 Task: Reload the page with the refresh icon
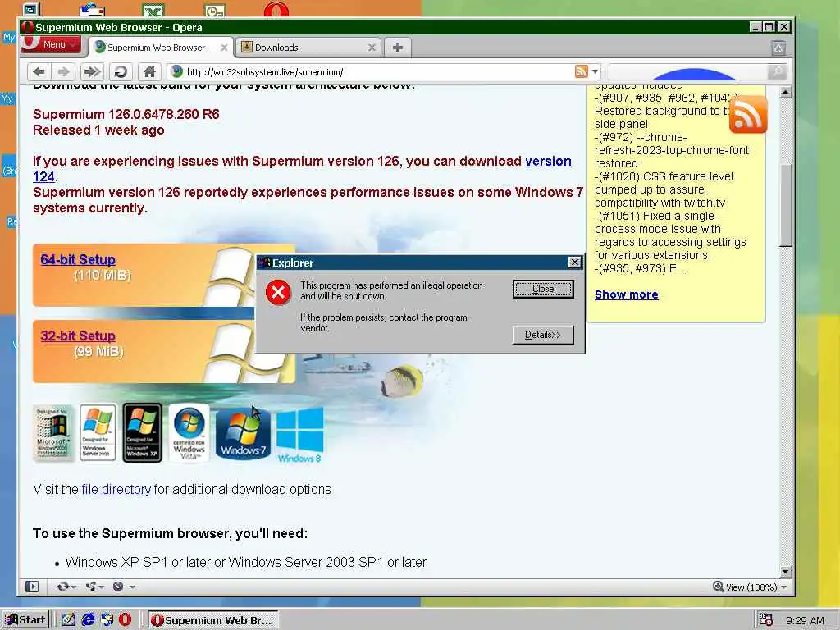click(121, 71)
